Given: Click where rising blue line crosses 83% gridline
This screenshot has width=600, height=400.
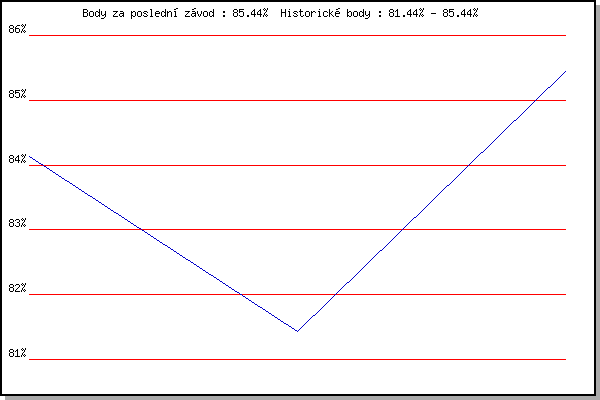Looking at the screenshot, I should pyautogui.click(x=402, y=229).
